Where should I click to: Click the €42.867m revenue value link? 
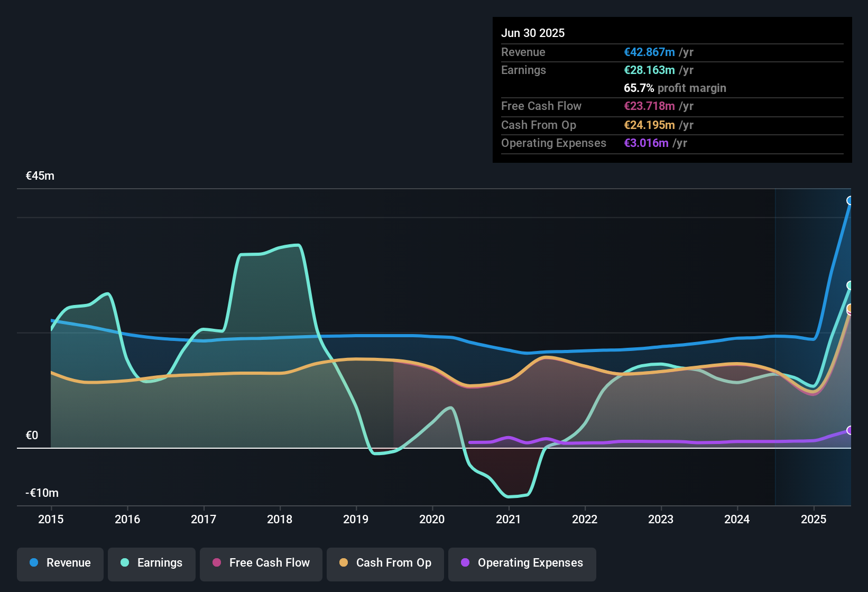tap(649, 52)
